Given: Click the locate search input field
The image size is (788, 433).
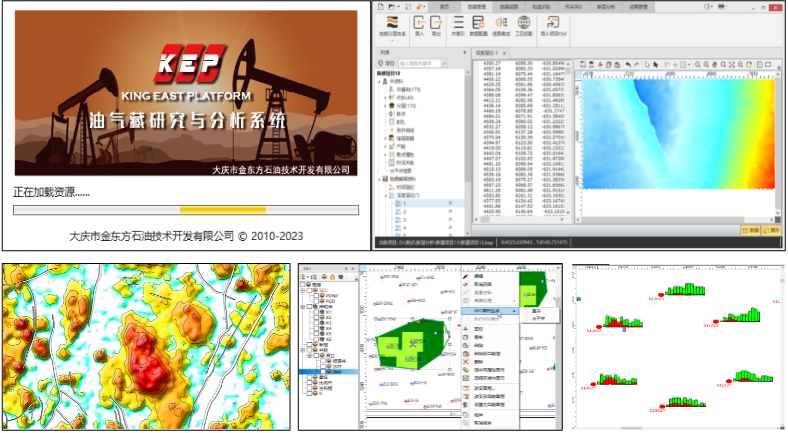Looking at the screenshot, I should tap(420, 63).
